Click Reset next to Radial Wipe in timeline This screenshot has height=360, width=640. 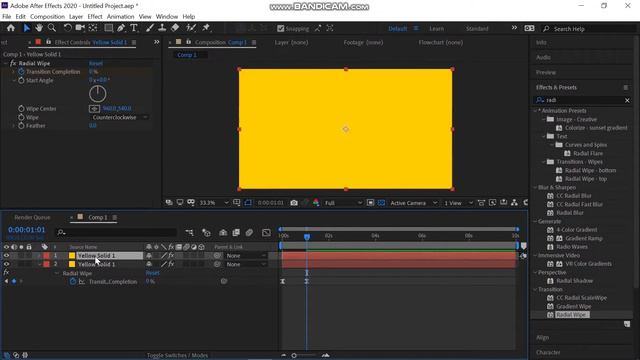click(153, 273)
